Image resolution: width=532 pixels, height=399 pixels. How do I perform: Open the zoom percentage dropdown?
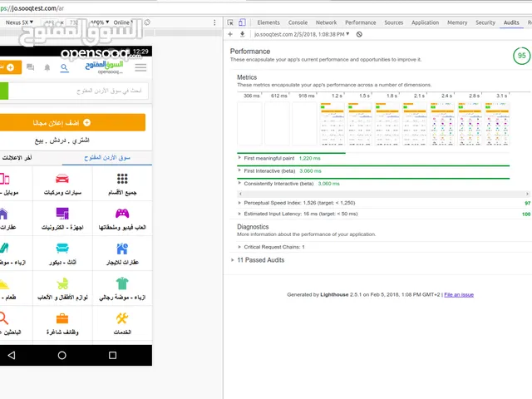100,22
